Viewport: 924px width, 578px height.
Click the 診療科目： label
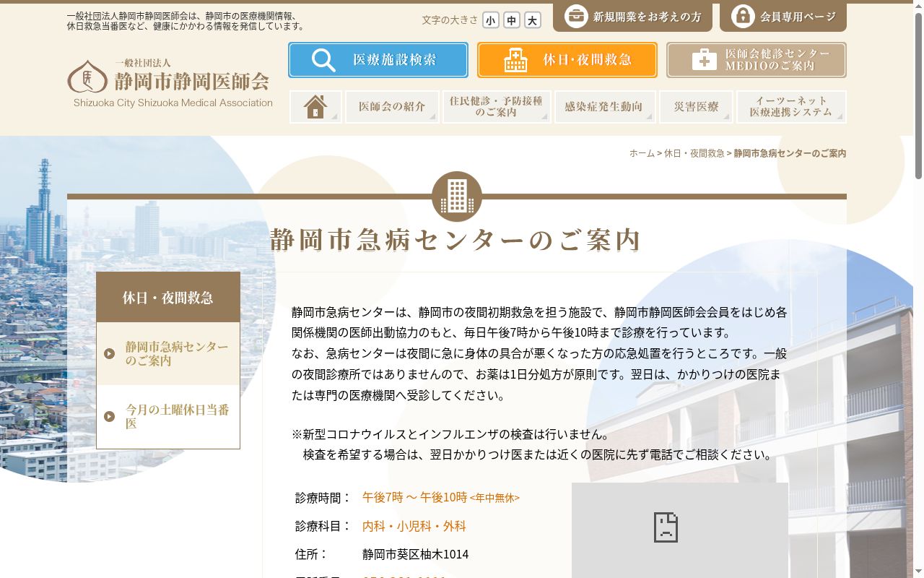(323, 526)
